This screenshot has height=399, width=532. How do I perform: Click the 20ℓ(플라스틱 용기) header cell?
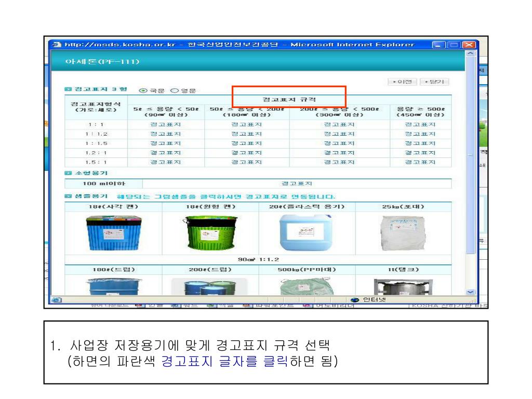pyautogui.click(x=307, y=207)
